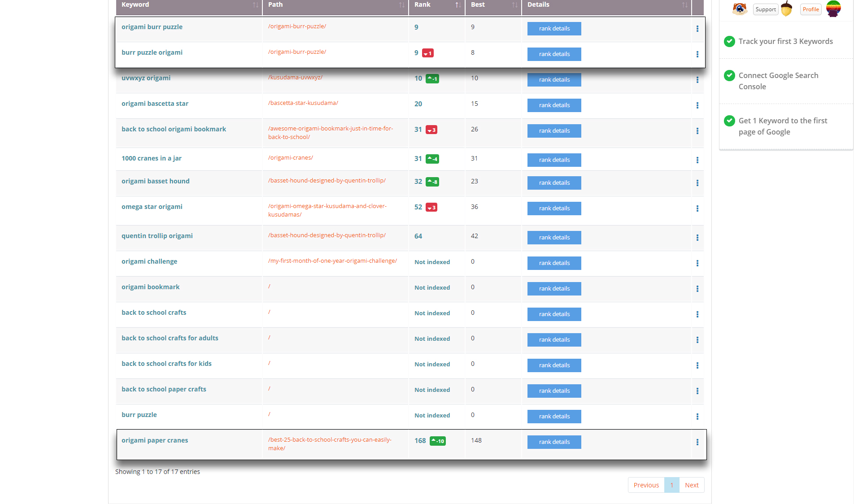Screen dimensions: 854x504
Task: Click the -10 rank change badge
Action: coord(438,441)
